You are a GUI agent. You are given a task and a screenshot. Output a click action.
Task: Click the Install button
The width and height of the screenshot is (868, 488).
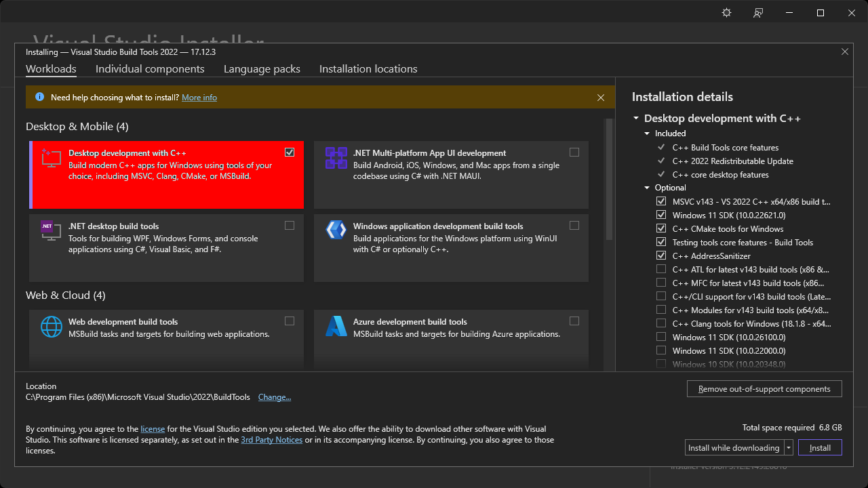[x=820, y=447]
